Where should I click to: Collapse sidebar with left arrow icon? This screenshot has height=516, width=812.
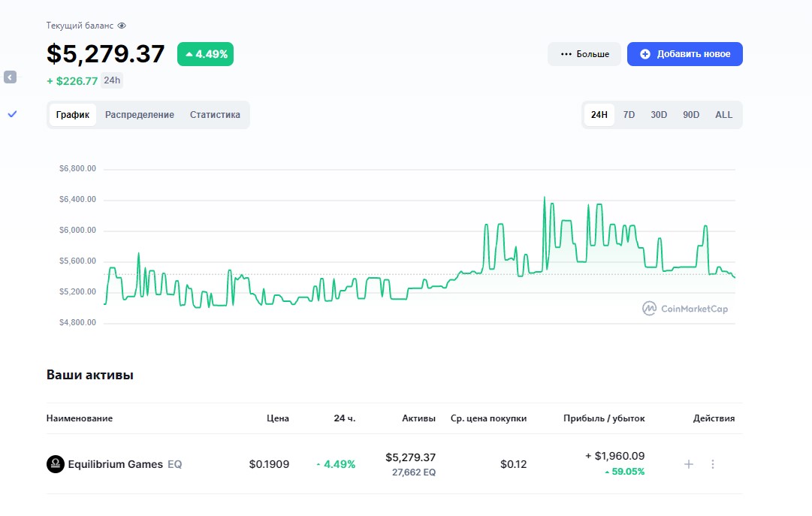pos(10,77)
